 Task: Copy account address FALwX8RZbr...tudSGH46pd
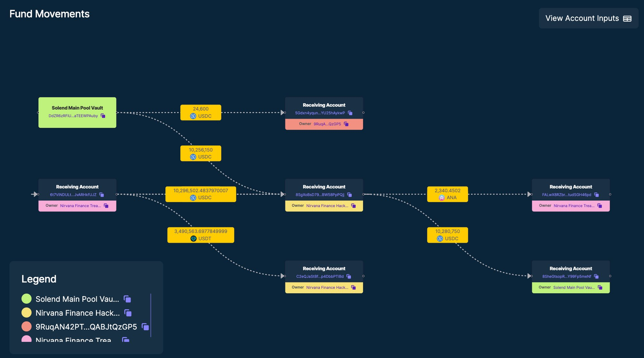[x=596, y=195]
